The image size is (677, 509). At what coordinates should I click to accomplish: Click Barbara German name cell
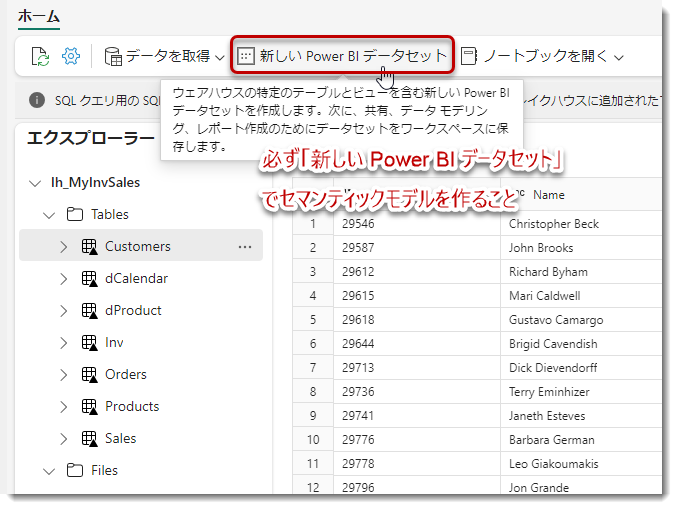581,439
